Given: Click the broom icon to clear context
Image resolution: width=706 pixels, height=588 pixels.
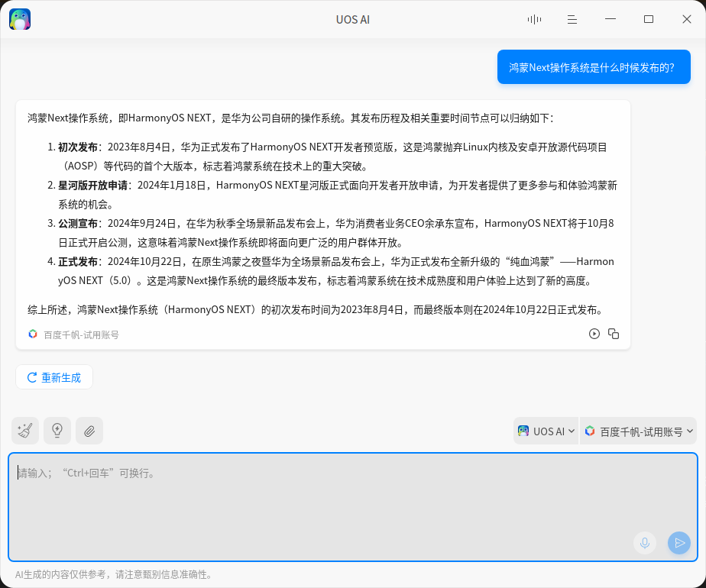Looking at the screenshot, I should click(x=24, y=430).
